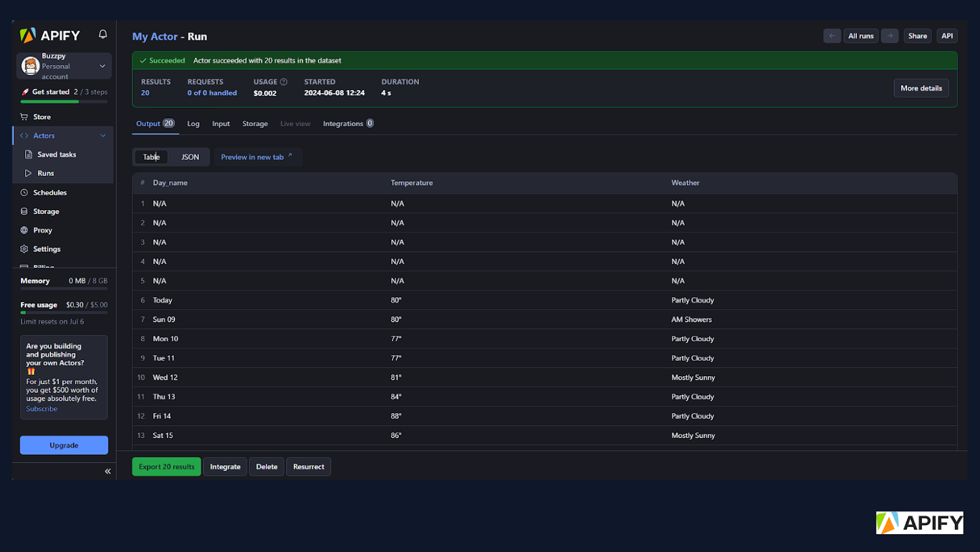Click the Resurrect button
This screenshot has height=552, width=980.
pyautogui.click(x=309, y=467)
